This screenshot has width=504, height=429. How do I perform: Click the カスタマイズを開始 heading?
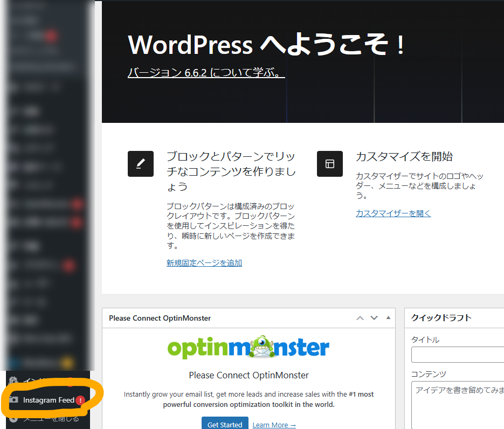[404, 156]
